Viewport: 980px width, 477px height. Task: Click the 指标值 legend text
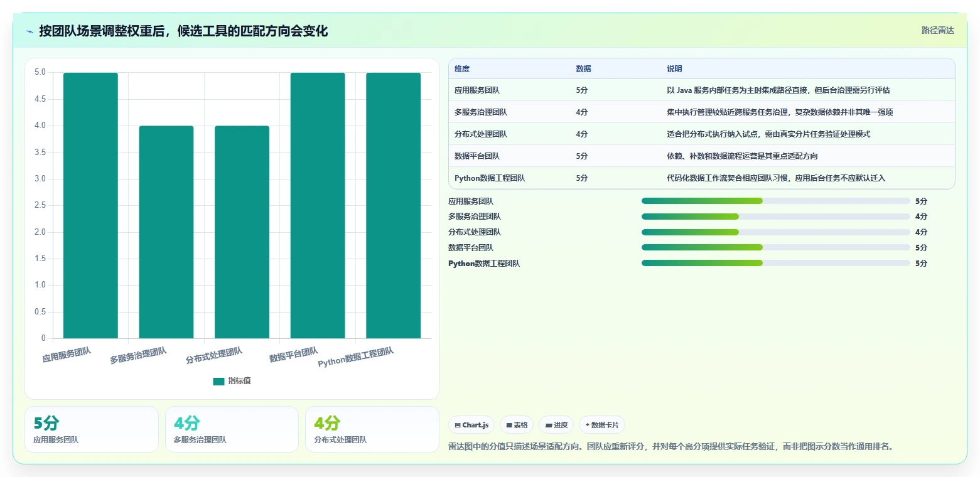(239, 382)
